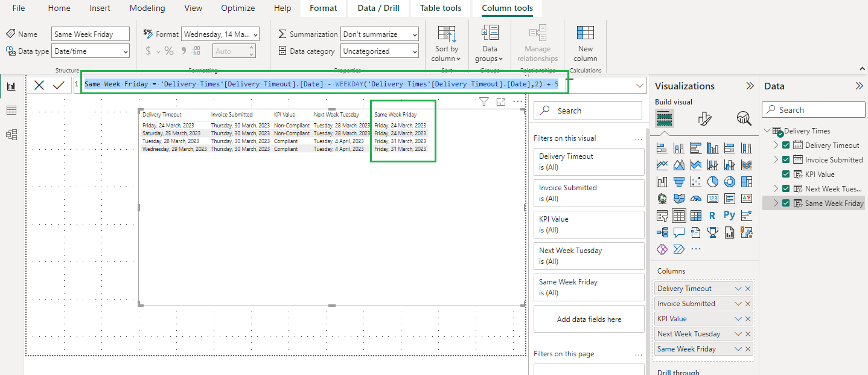Choose the Decomposition tree visual
Viewport: 868px width, 375px height.
(x=662, y=232)
